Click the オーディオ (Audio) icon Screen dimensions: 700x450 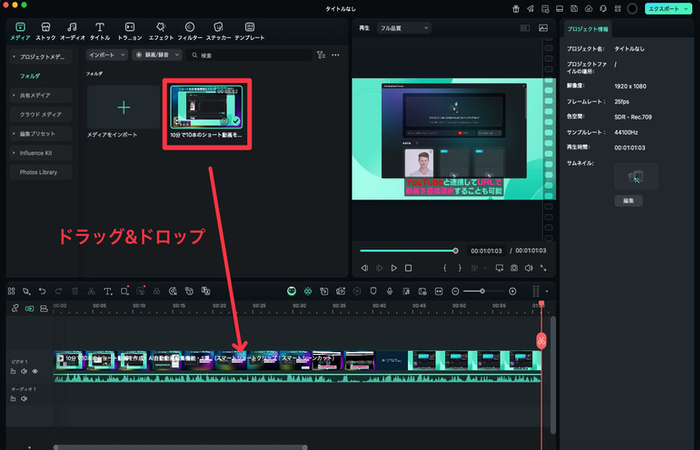[72, 27]
